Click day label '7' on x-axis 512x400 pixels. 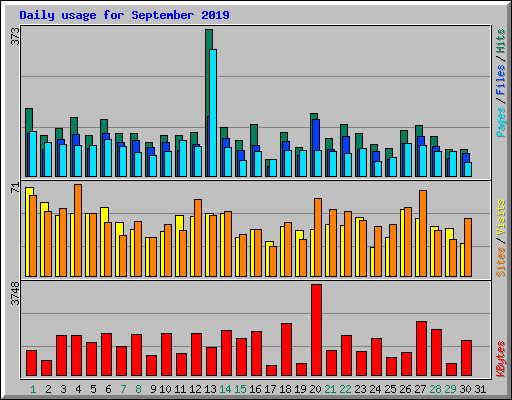tap(123, 389)
